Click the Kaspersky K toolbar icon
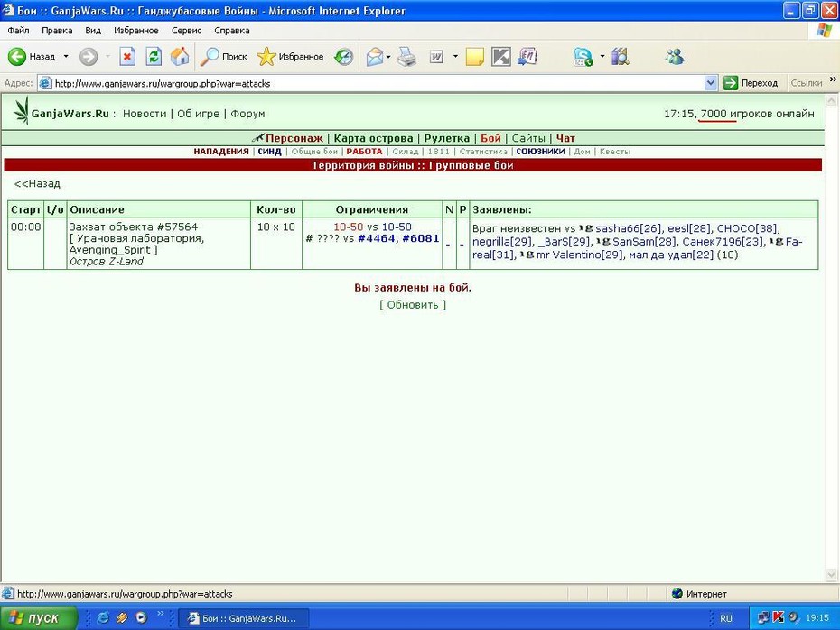This screenshot has width=840, height=630. (x=501, y=56)
